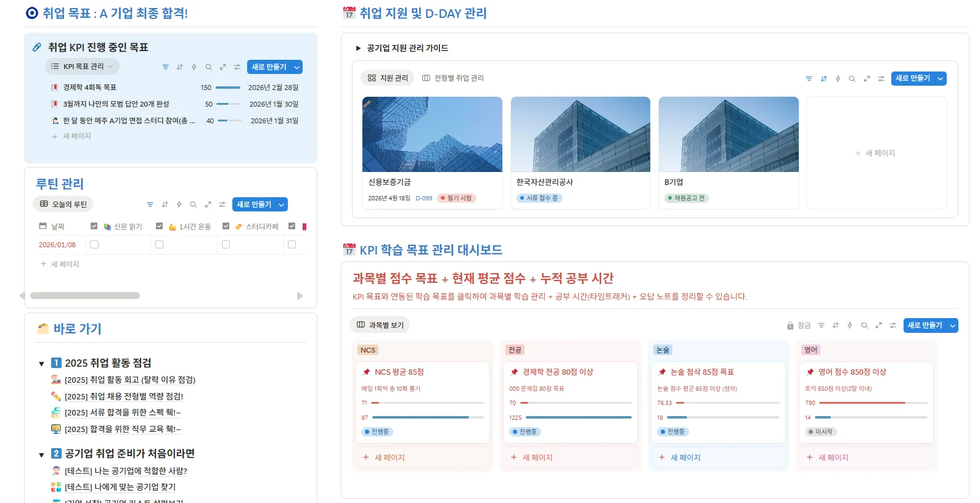Click lightning icon in 오늘의 루틴 toolbar
980x503 pixels.
point(179,205)
